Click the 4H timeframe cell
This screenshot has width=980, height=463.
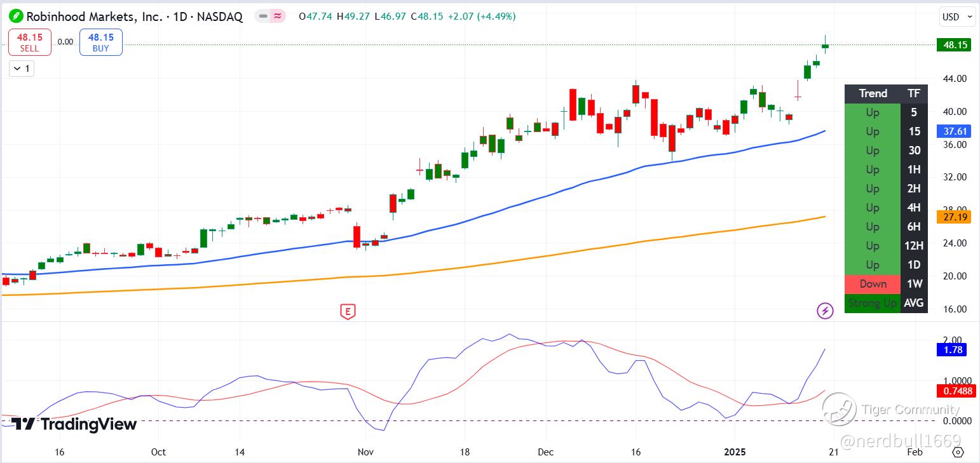pyautogui.click(x=914, y=208)
